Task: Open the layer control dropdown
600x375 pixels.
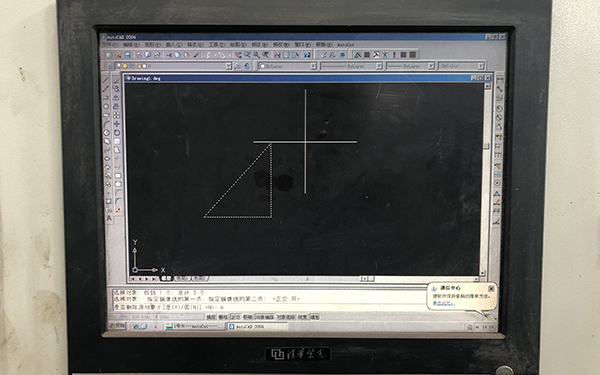Action: point(228,66)
